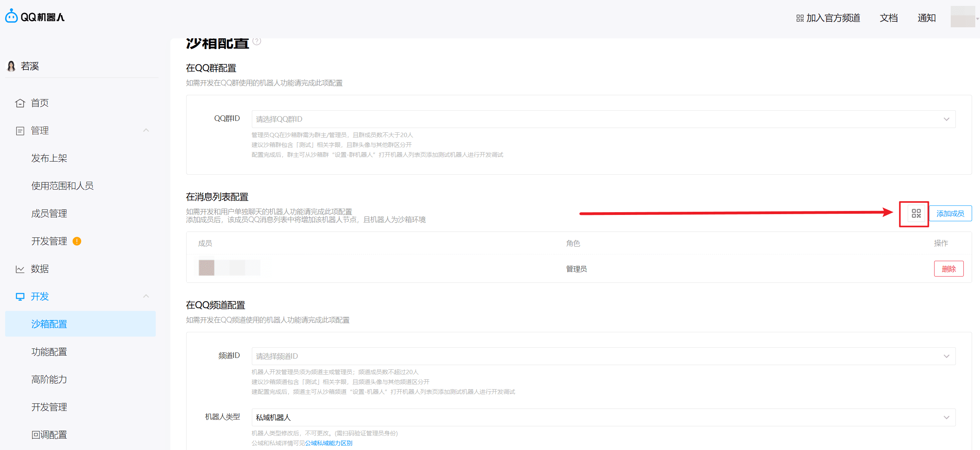Screen dimensions: 980x450
Task: Click the 若溪 bot name in the sidebar
Action: pos(30,66)
